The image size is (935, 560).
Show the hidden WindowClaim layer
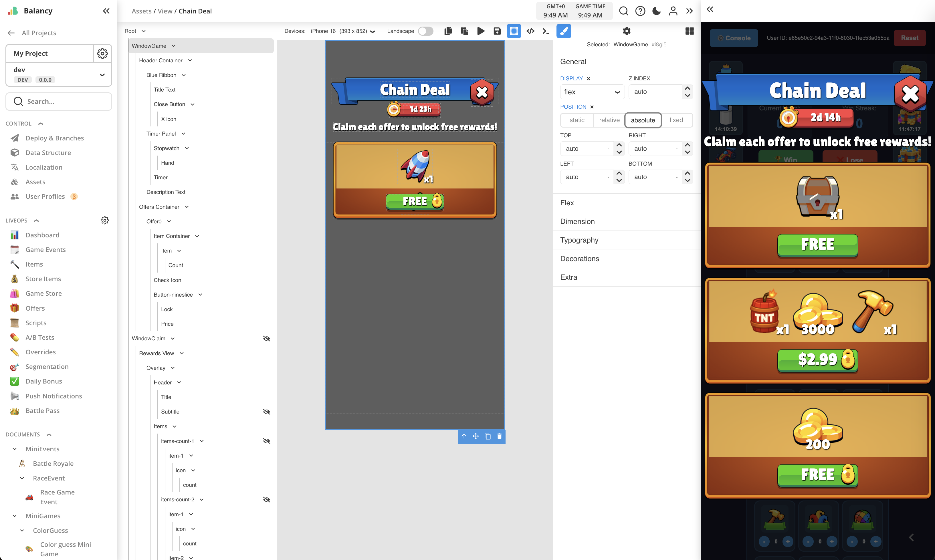pos(266,339)
